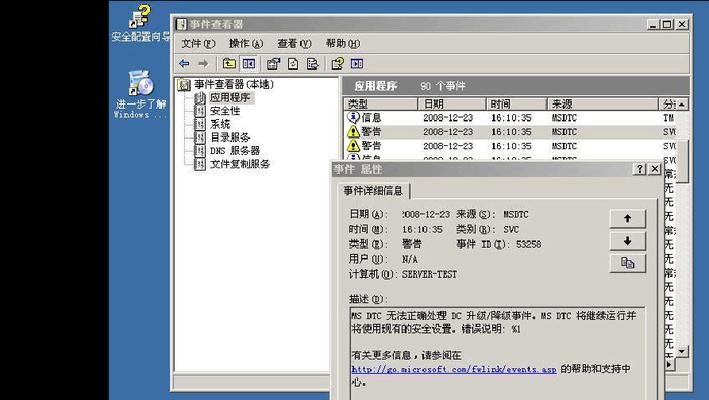Image resolution: width=709 pixels, height=400 pixels.
Task: Click the Up one level folder icon
Action: click(x=229, y=64)
